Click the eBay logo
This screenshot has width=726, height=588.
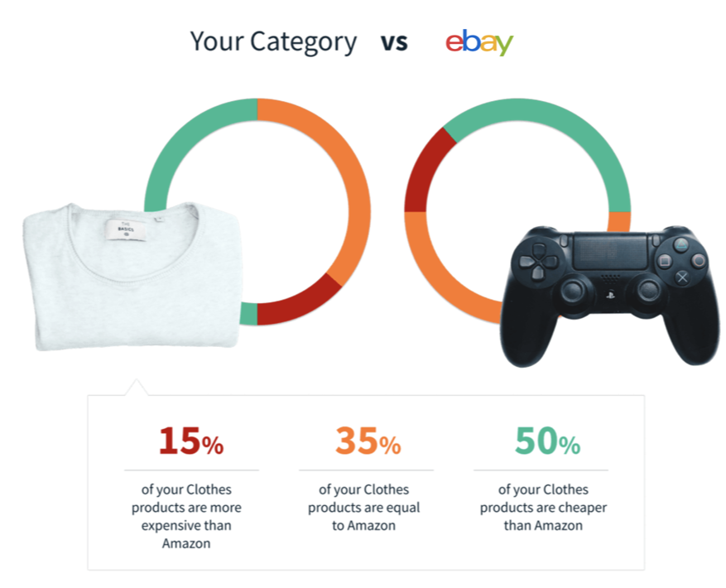[479, 42]
